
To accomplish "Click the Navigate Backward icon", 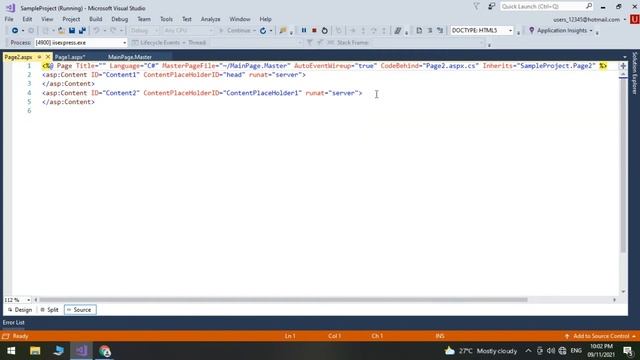I will (15, 31).
